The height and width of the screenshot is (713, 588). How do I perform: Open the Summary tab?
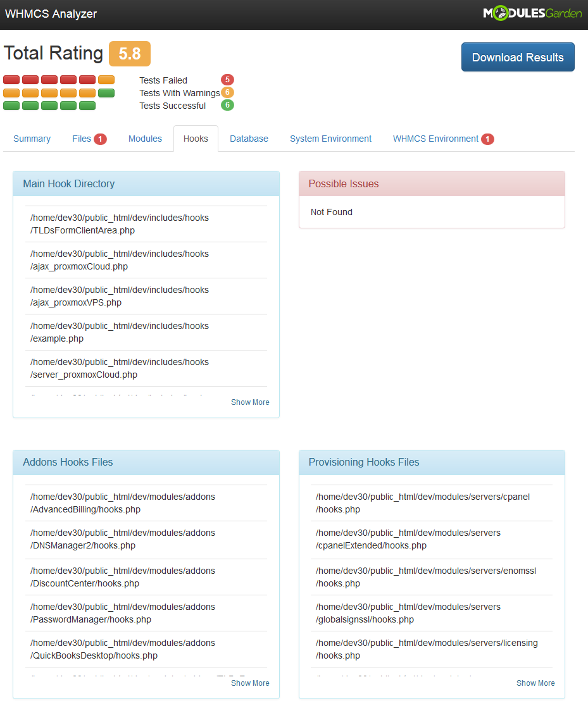click(x=32, y=139)
